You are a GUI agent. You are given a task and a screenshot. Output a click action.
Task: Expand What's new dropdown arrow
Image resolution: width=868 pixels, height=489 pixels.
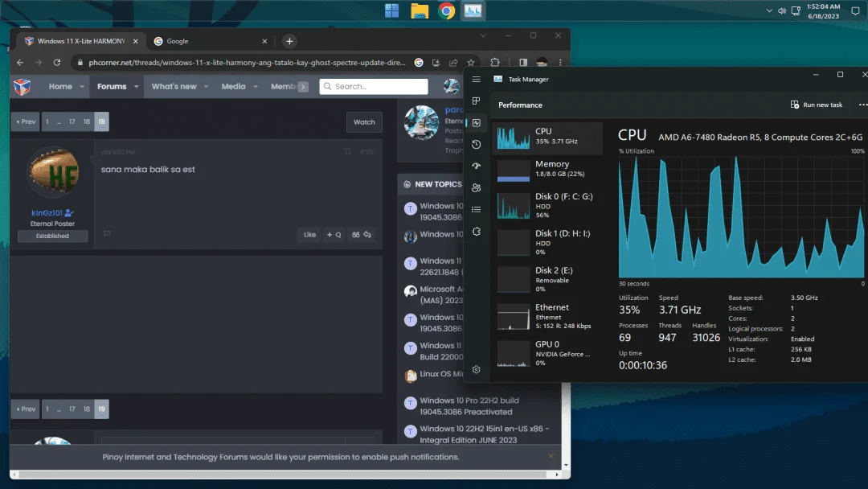point(206,86)
